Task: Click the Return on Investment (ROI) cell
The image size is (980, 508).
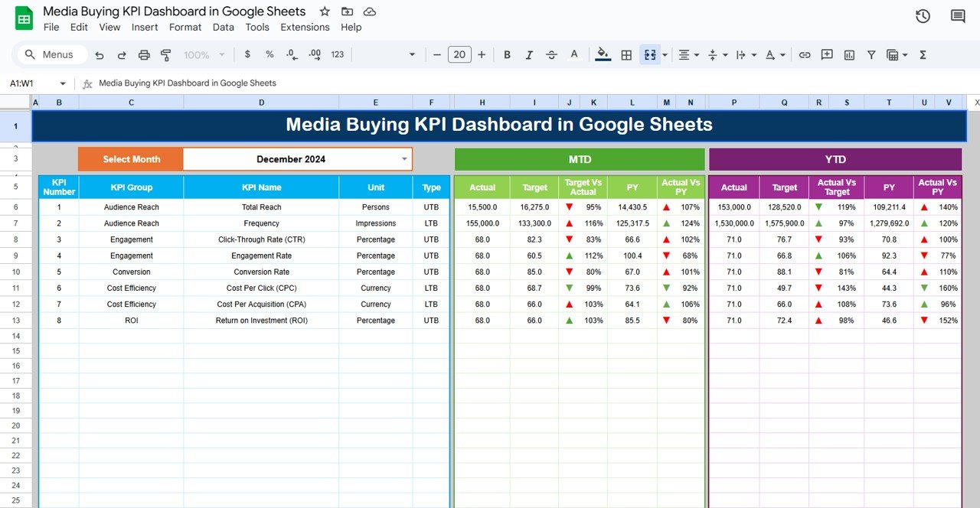Action: point(261,321)
